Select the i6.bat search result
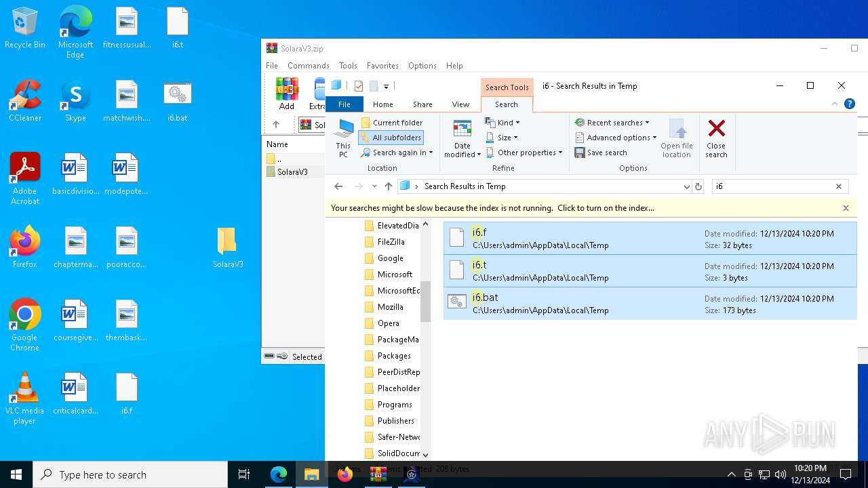Screen dimensions: 868x488 pyautogui.click(x=650, y=304)
